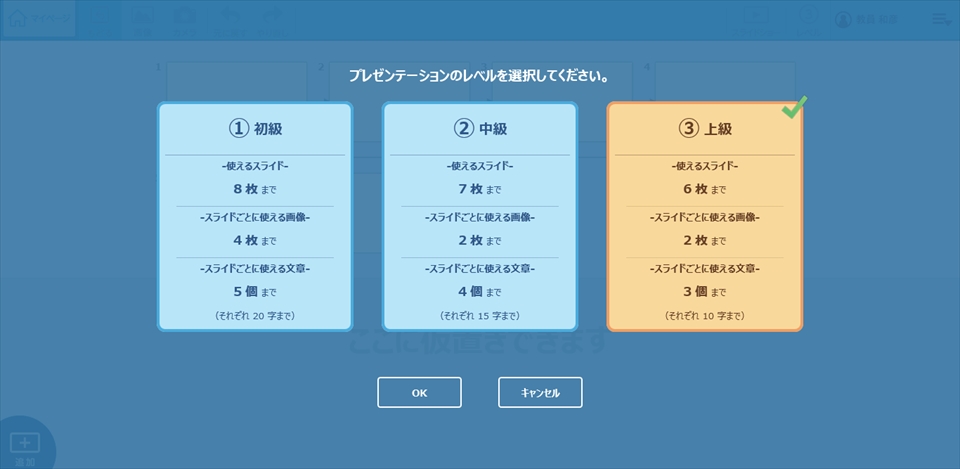The width and height of the screenshot is (960, 469).
Task: Choose the 中級 intermediate level card
Action: tap(480, 216)
